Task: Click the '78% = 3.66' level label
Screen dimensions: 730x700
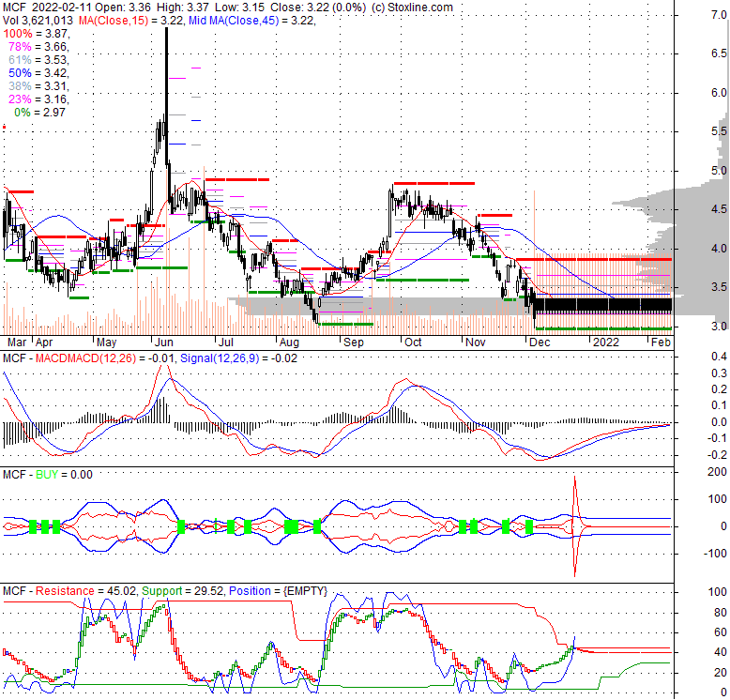Action: coord(38,47)
